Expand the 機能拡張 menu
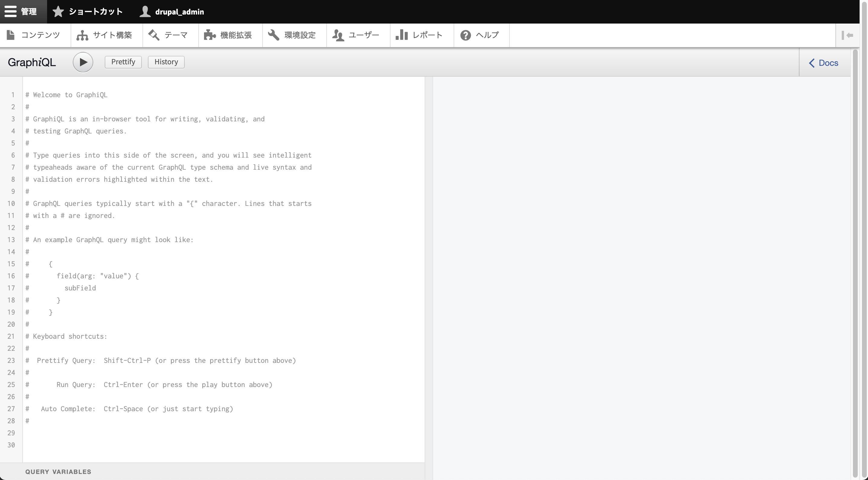Screen dimensions: 868x480 [x=231, y=35]
